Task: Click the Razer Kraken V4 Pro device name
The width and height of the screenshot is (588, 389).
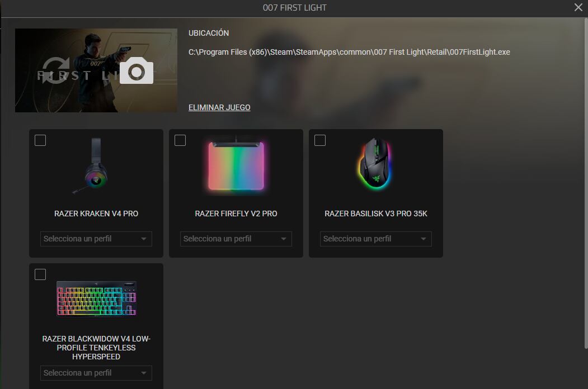Action: (x=96, y=214)
